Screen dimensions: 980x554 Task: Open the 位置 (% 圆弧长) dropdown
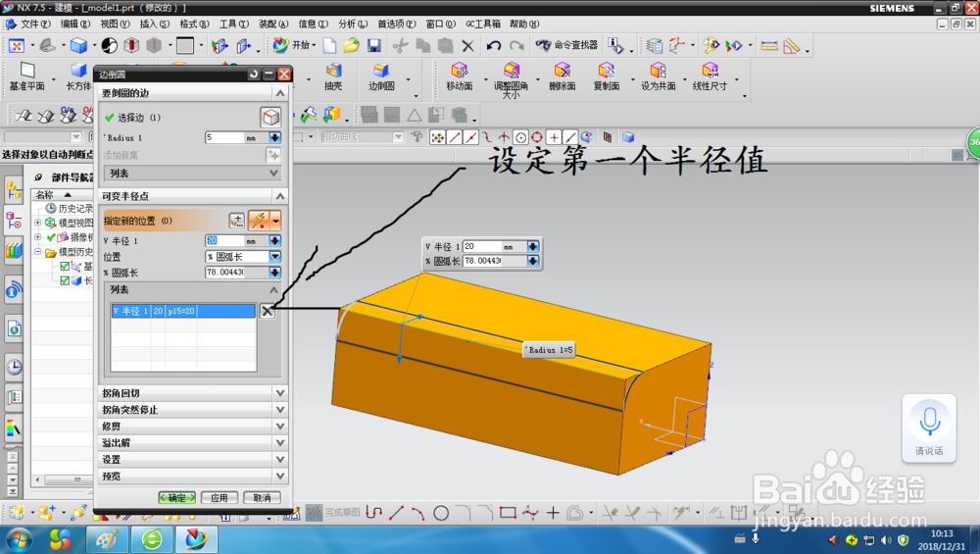[275, 256]
